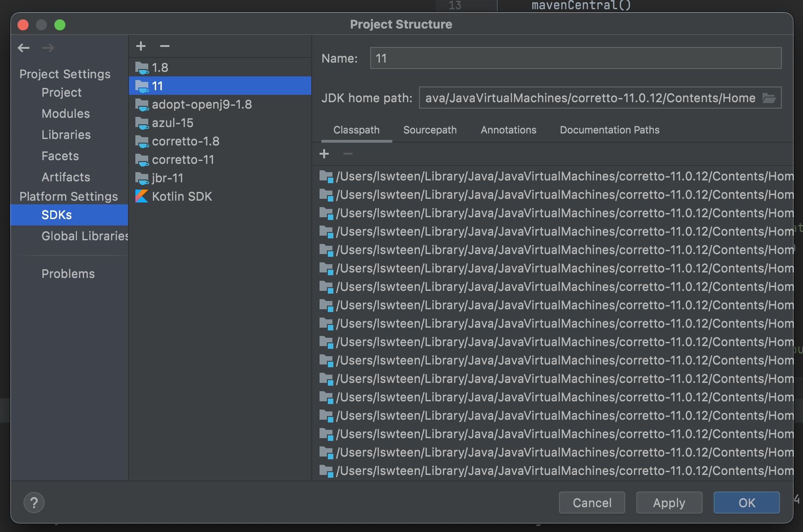Click the Cancel button

(x=592, y=503)
